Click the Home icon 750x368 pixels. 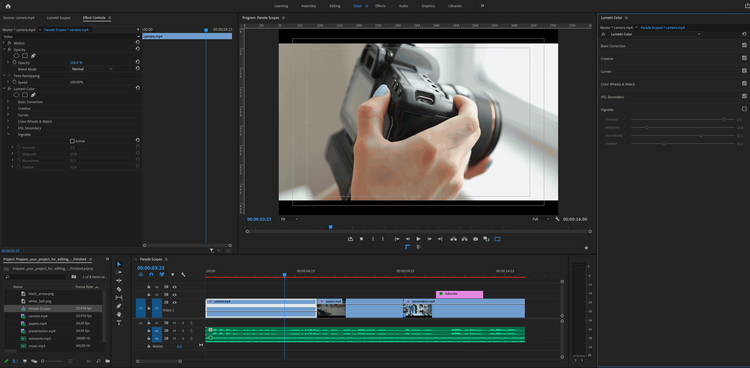click(x=8, y=6)
